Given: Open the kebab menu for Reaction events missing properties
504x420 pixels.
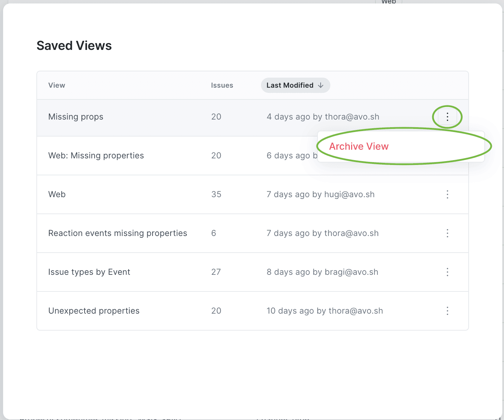Looking at the screenshot, I should pyautogui.click(x=447, y=233).
